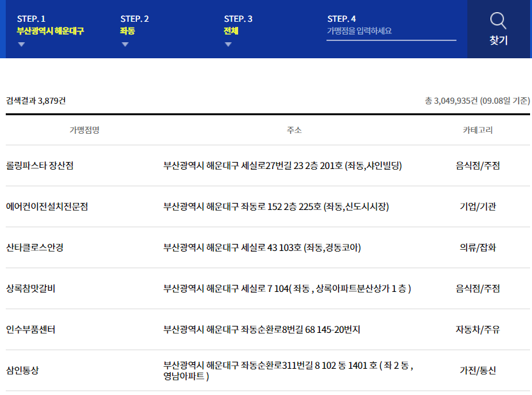Open the STEP. 3 전체 dropdown arrow
This screenshot has width=532, height=395.
(228, 44)
